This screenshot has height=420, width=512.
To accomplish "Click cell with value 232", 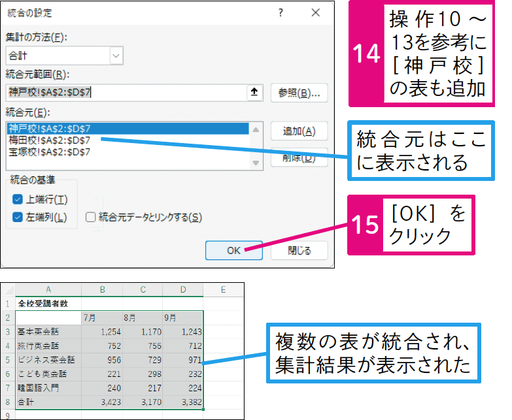I will point(183,374).
